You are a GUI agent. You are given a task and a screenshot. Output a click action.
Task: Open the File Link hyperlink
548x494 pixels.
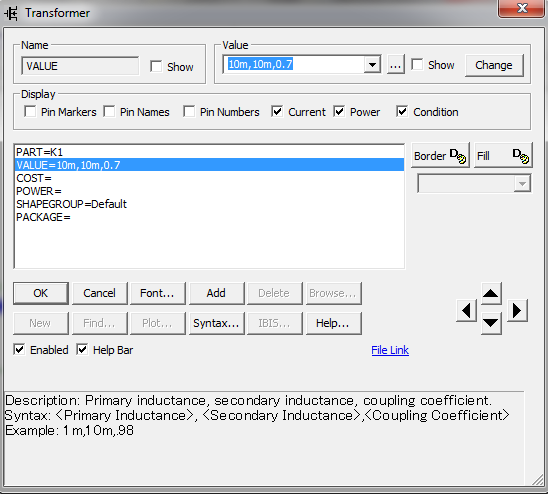point(390,350)
